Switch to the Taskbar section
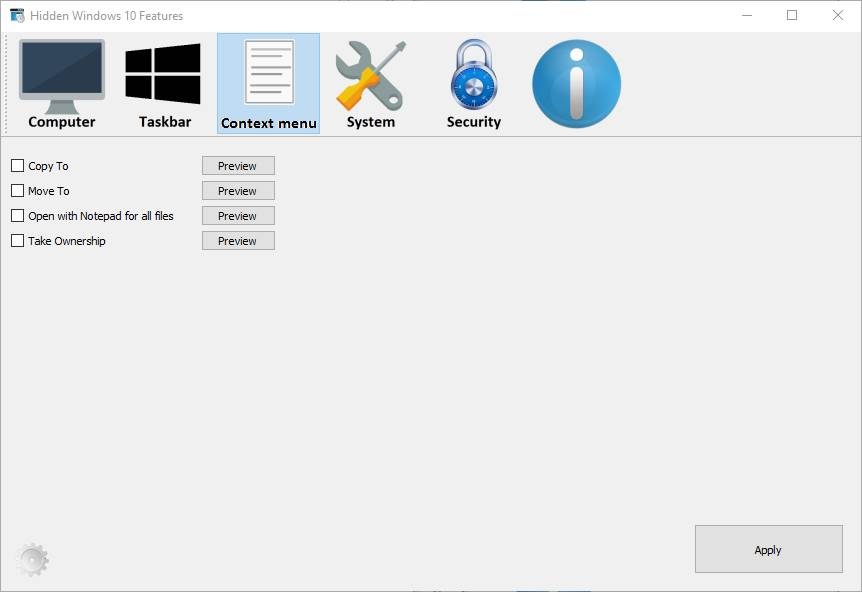 click(x=164, y=84)
